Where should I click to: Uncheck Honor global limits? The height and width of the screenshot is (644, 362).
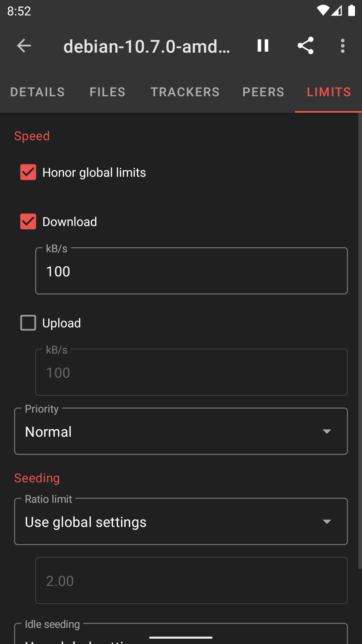point(28,172)
